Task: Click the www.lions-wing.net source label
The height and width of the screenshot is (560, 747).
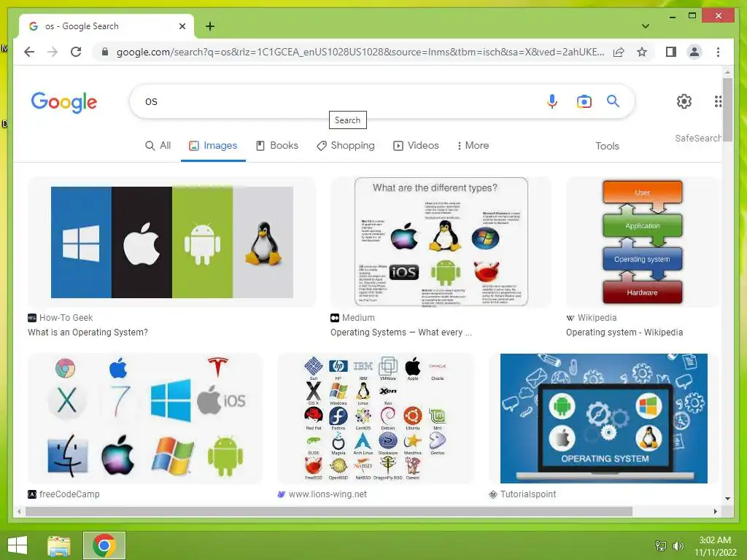Action: tap(328, 494)
